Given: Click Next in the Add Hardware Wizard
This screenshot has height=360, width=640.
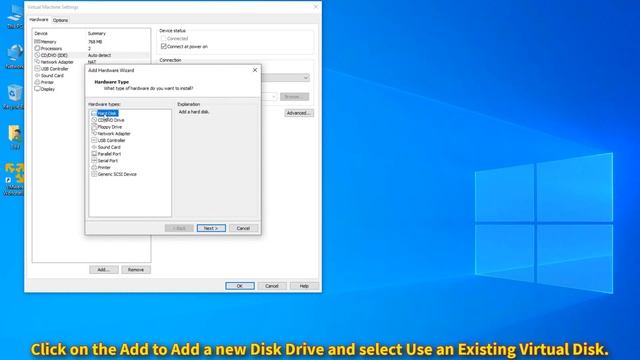Looking at the screenshot, I should point(211,228).
